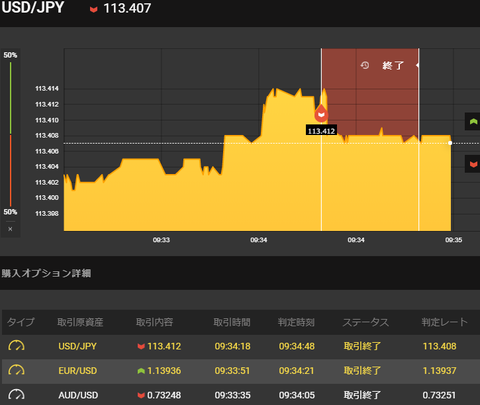Click the 取引終了 status in the USD/JPY row

pos(362,346)
